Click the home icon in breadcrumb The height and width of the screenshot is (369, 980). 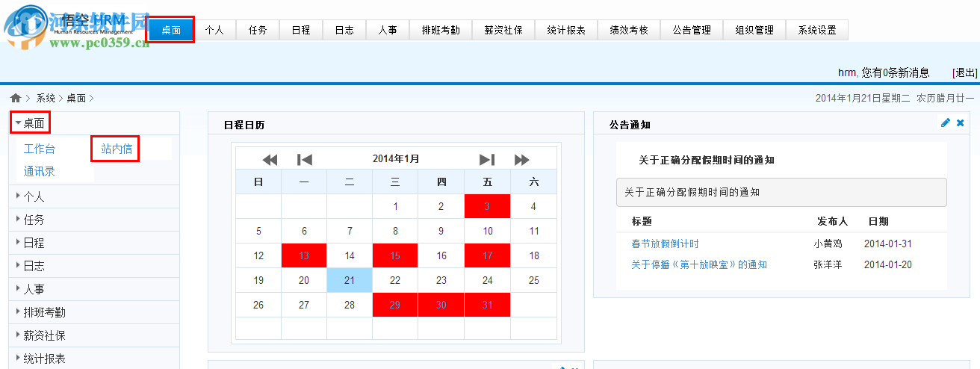click(16, 98)
